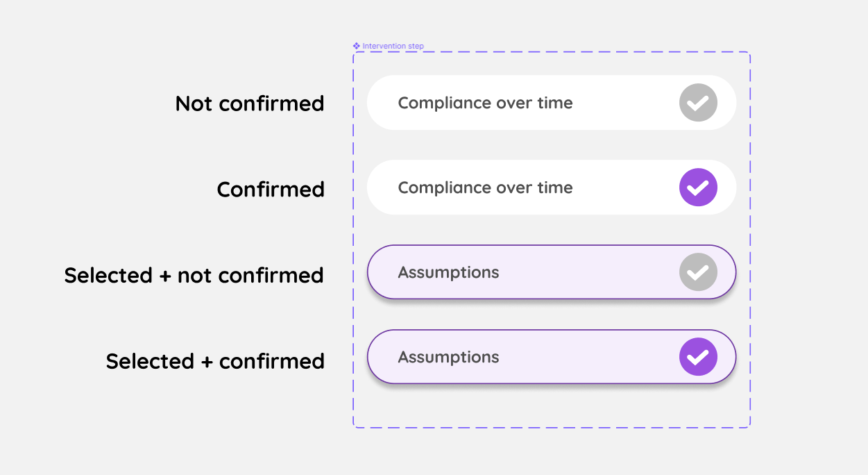Select the Compliance over time pill with purple check
Screen dimensions: 868x475
point(611,187)
